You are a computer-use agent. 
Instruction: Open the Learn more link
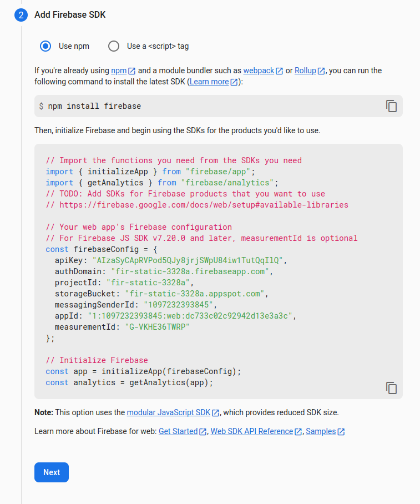tap(214, 82)
